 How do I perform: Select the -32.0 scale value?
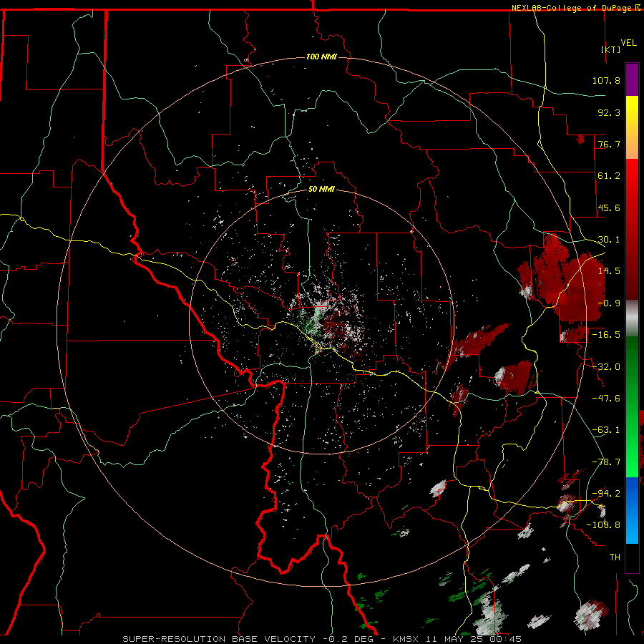click(x=606, y=367)
